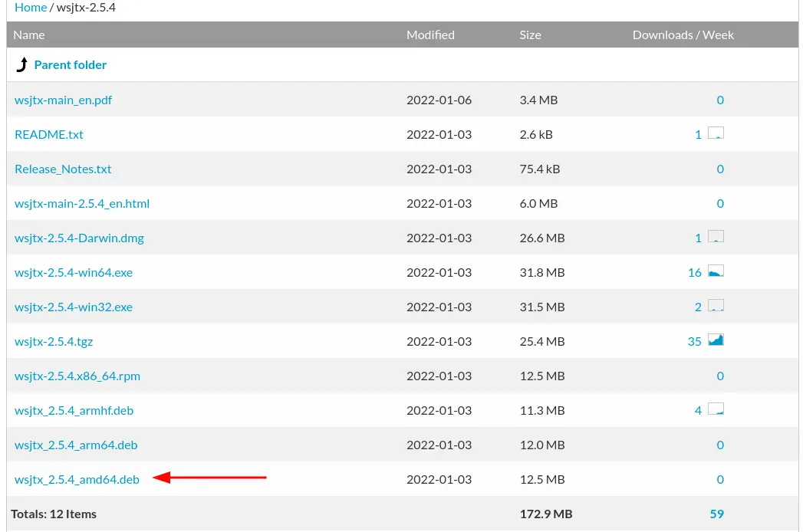Click the size 11.3 MB for armhf.deb
Image resolution: width=803 pixels, height=532 pixels.
[541, 411]
